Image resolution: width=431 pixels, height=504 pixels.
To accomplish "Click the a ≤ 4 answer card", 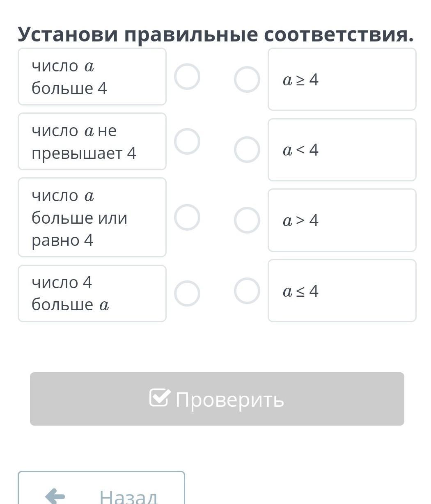I will 342,291.
